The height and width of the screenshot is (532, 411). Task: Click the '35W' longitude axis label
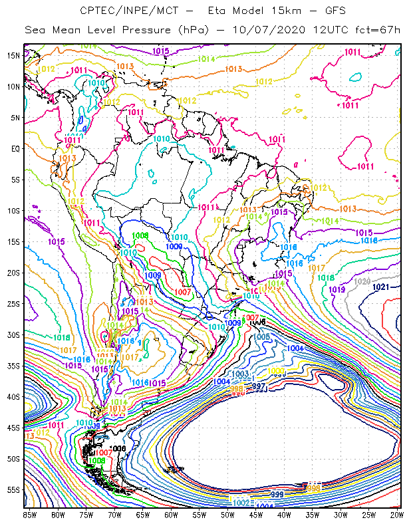click(313, 515)
